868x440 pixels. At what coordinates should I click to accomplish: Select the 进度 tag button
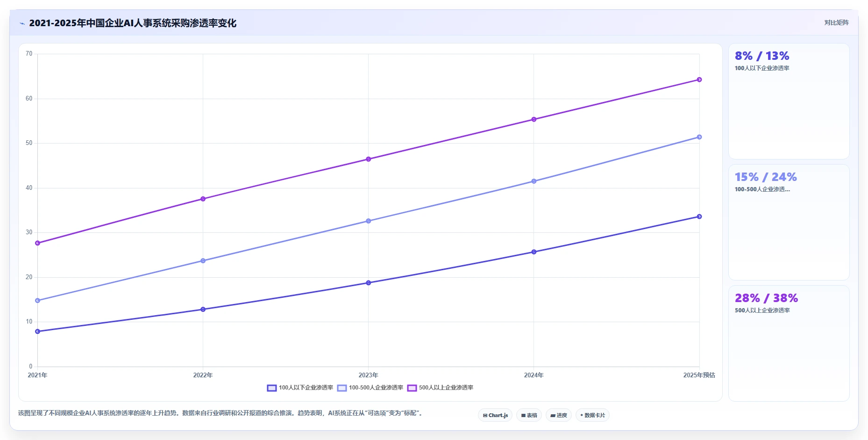[x=559, y=415]
